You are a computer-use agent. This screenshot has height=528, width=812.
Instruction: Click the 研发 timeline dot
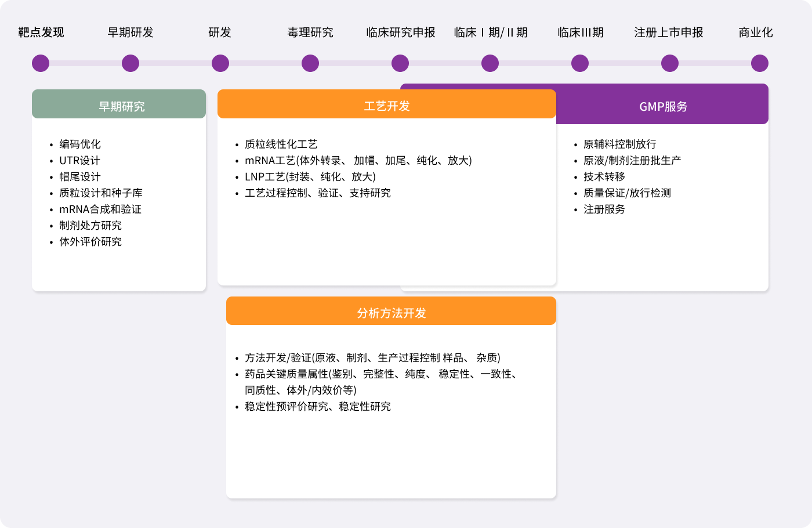220,63
